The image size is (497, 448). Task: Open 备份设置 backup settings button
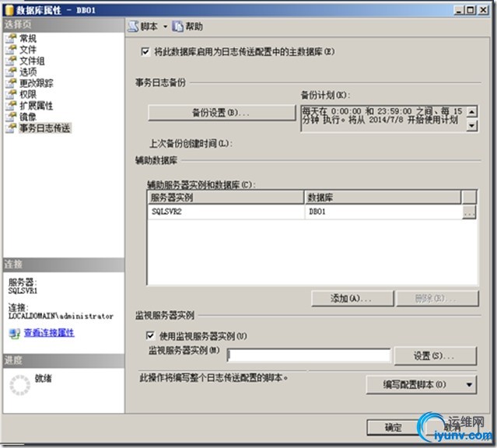(222, 113)
